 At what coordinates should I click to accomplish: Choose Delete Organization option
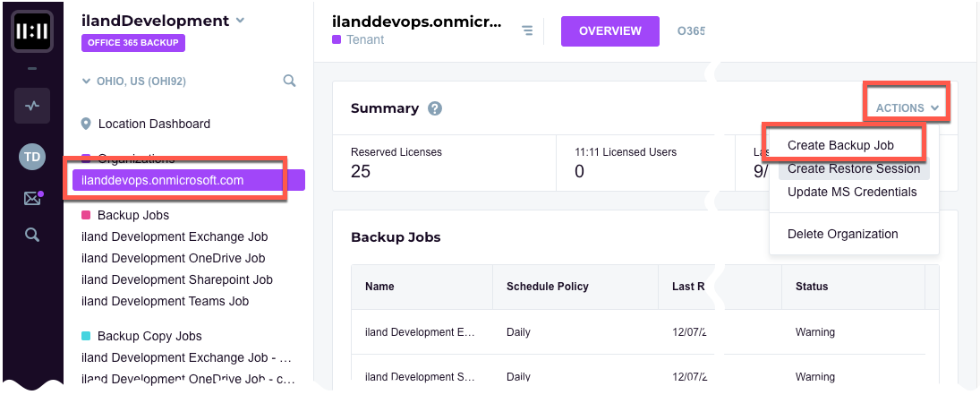click(x=842, y=234)
